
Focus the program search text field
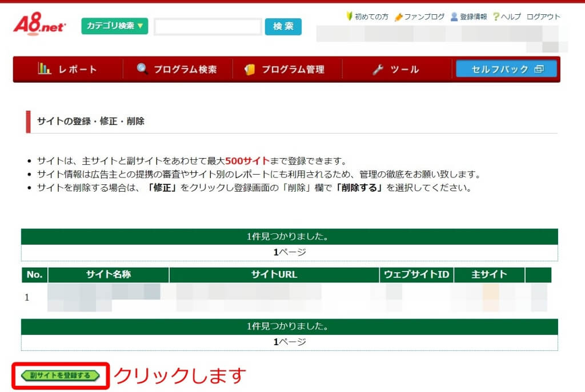(x=208, y=26)
